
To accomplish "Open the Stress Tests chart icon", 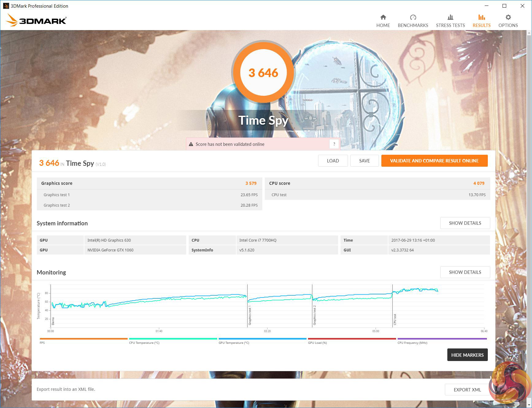I will [450, 17].
